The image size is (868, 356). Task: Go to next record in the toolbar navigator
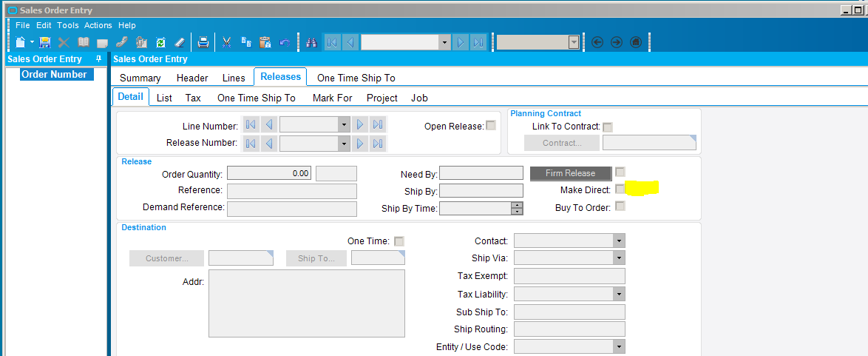click(461, 43)
